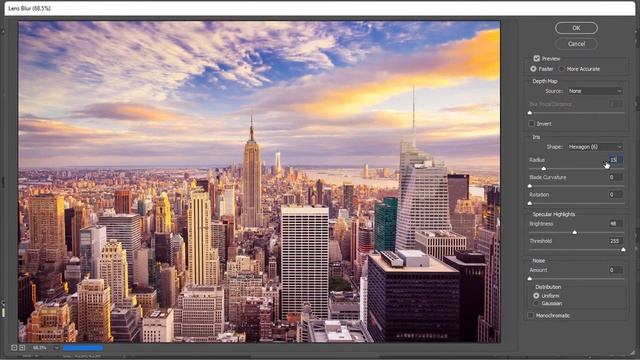Enable the Monochromatic checkbox
The image size is (640, 360).
click(x=530, y=316)
